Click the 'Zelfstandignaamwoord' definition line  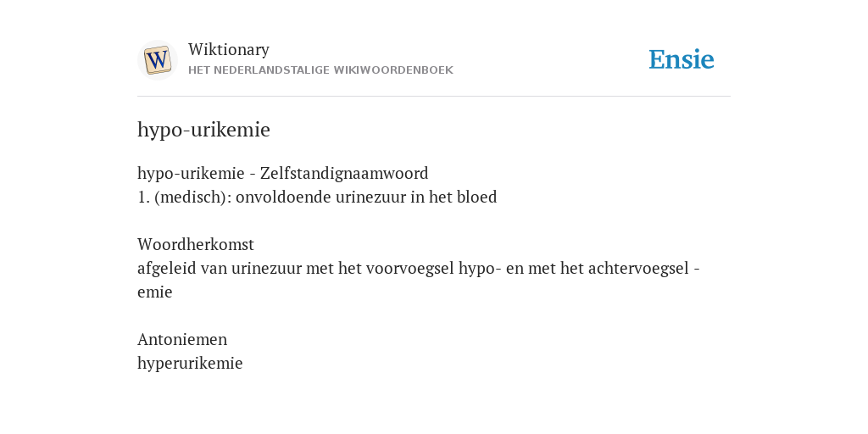tap(283, 173)
